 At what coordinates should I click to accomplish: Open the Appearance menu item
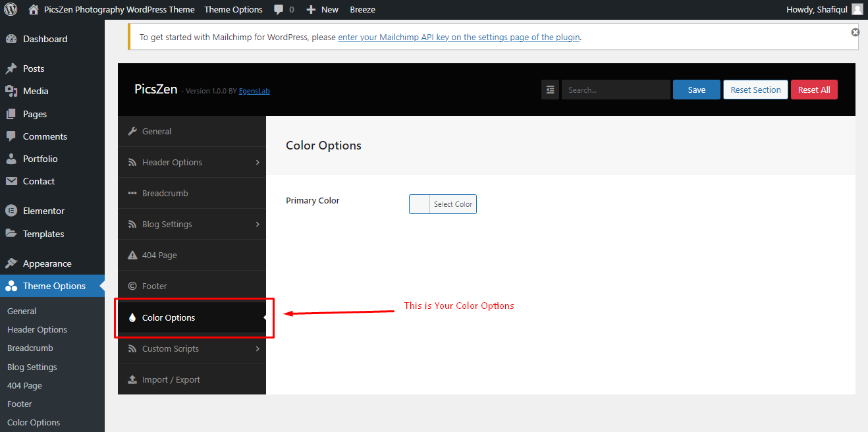52,263
